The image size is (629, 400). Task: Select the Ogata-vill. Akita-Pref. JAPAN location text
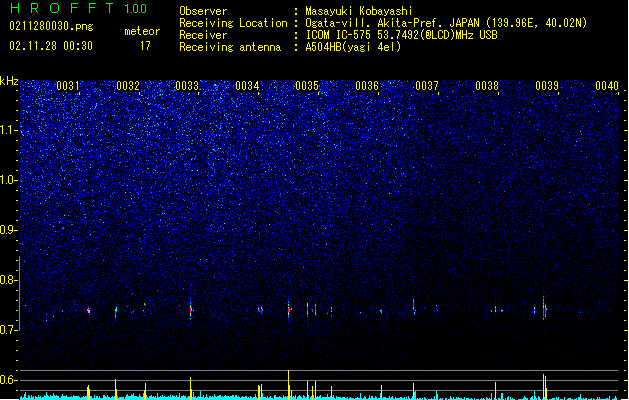pos(446,23)
